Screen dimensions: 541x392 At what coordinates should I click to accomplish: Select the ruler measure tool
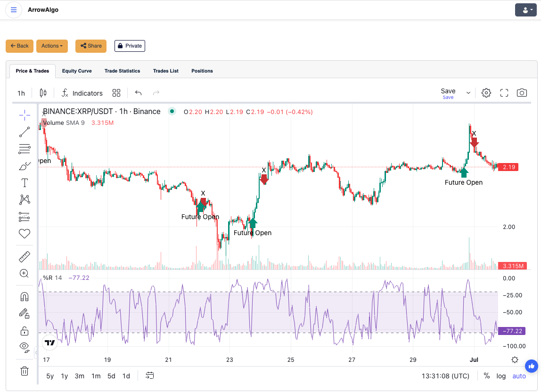click(x=25, y=257)
